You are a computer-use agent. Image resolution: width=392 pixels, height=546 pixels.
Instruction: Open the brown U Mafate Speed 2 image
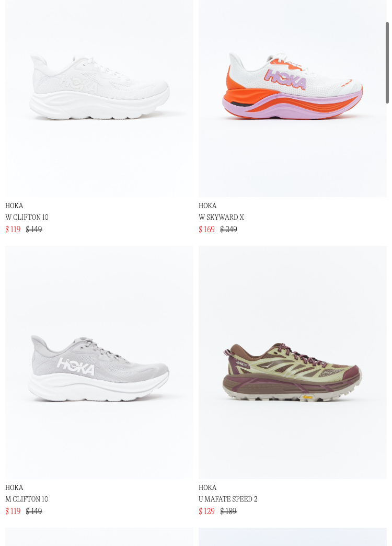[293, 362]
